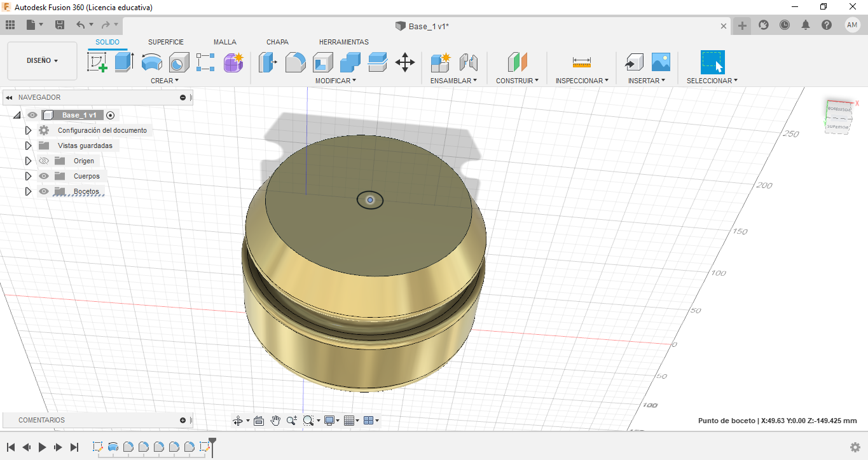Hide the Bocetos folder
This screenshot has height=460, width=868.
[x=44, y=191]
